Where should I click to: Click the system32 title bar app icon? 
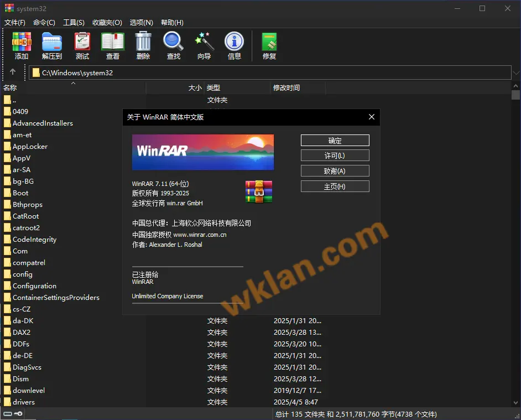tap(9, 8)
